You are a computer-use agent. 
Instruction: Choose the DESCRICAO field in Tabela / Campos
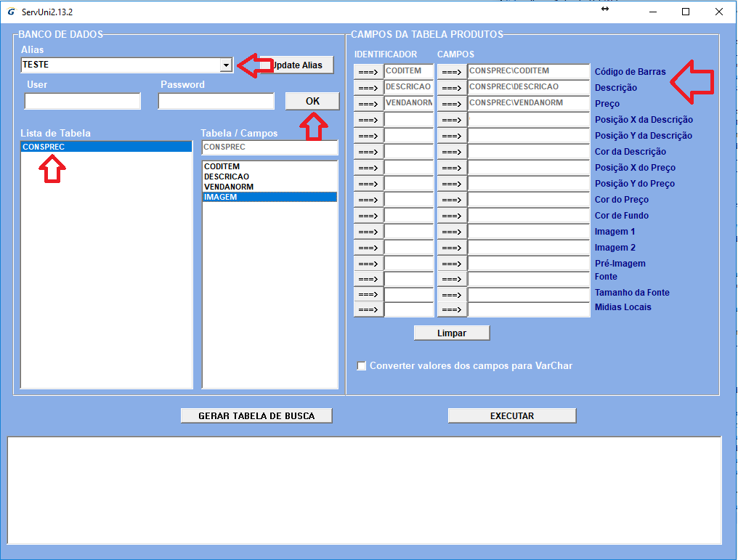pyautogui.click(x=269, y=176)
